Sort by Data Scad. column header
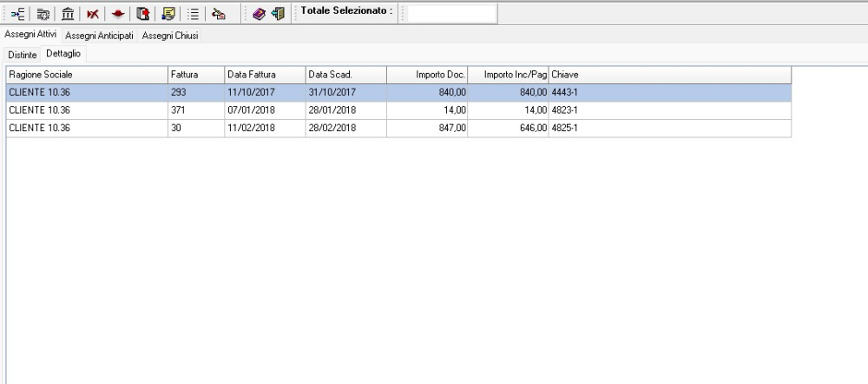The height and width of the screenshot is (384, 868). 345,74
